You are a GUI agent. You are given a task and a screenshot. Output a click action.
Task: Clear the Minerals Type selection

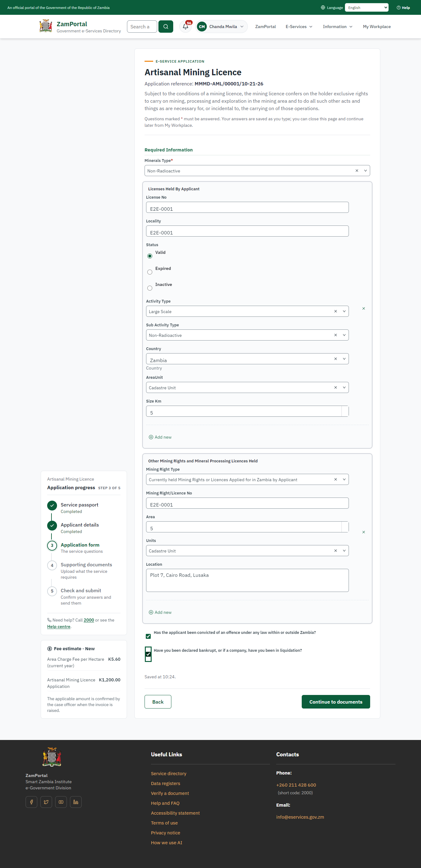click(357, 171)
